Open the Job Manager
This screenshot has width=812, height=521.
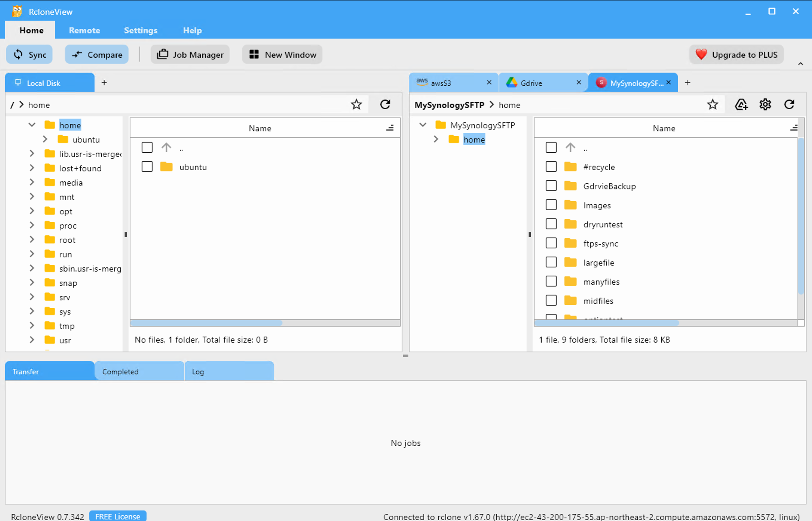point(190,54)
